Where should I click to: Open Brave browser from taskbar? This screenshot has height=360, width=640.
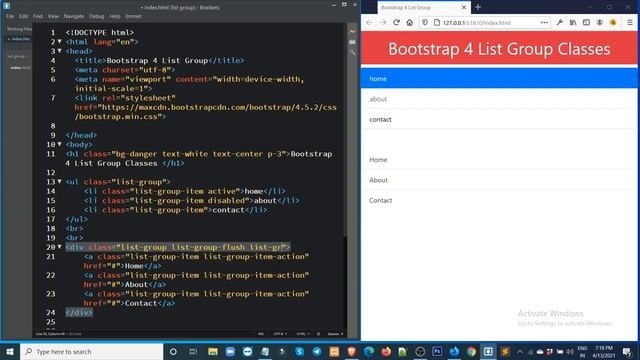pyautogui.click(x=351, y=351)
